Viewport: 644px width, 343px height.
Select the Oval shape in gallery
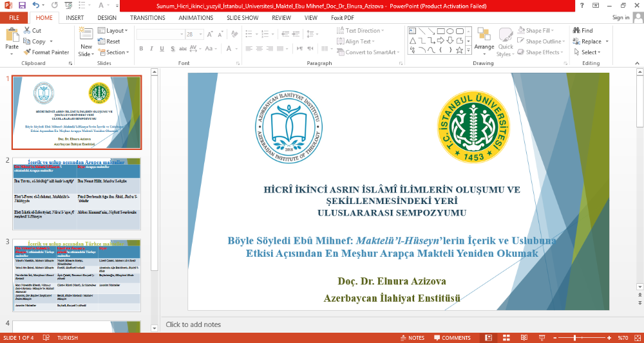450,31
